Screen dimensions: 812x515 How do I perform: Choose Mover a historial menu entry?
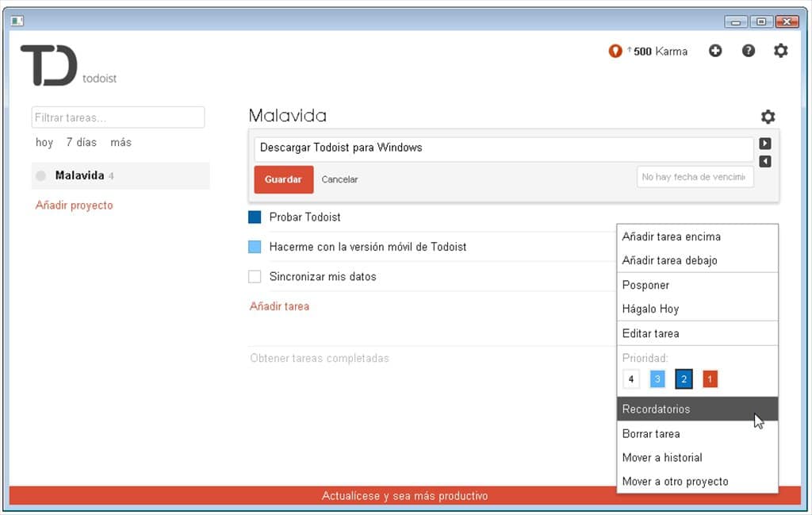(697, 458)
